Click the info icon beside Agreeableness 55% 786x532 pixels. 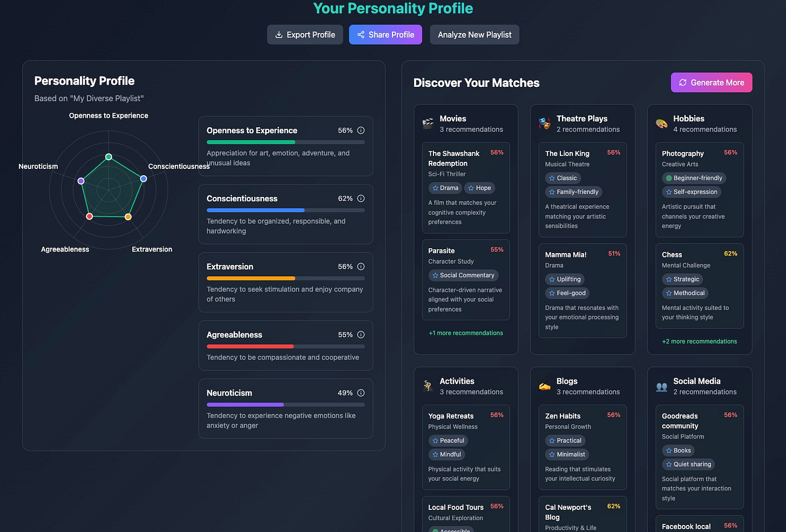(361, 335)
